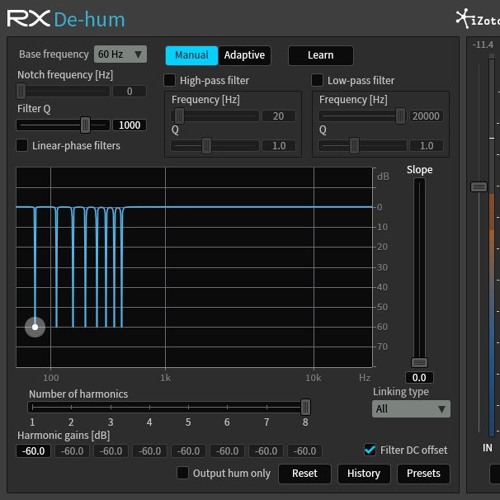Image resolution: width=500 pixels, height=500 pixels.
Task: Click low-pass Frequency slider handle
Action: click(x=400, y=116)
